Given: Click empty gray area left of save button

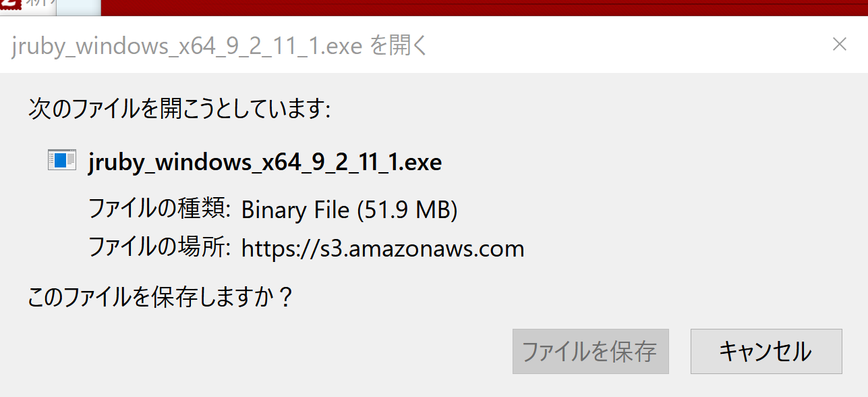Looking at the screenshot, I should (x=256, y=351).
